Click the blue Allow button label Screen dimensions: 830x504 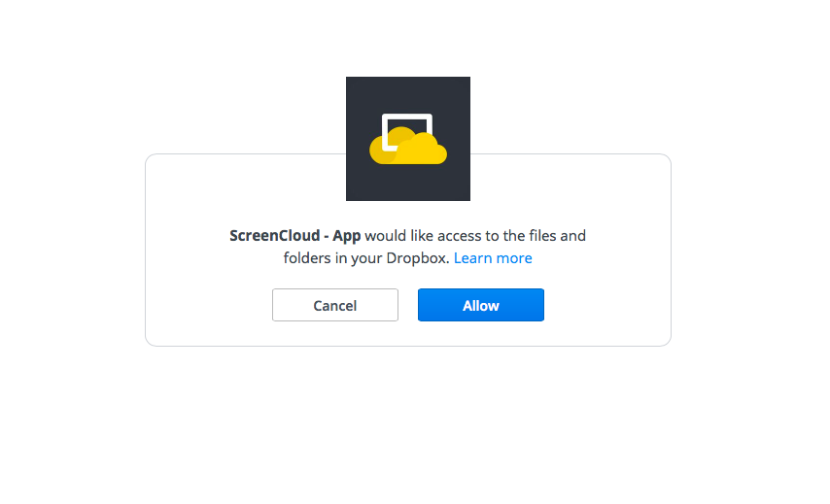pyautogui.click(x=481, y=306)
